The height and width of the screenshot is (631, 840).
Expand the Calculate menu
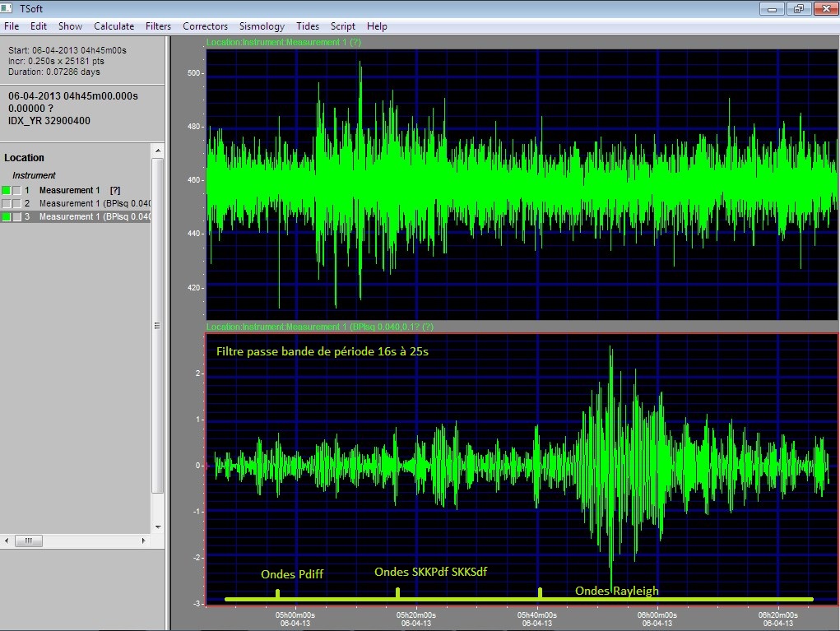114,26
